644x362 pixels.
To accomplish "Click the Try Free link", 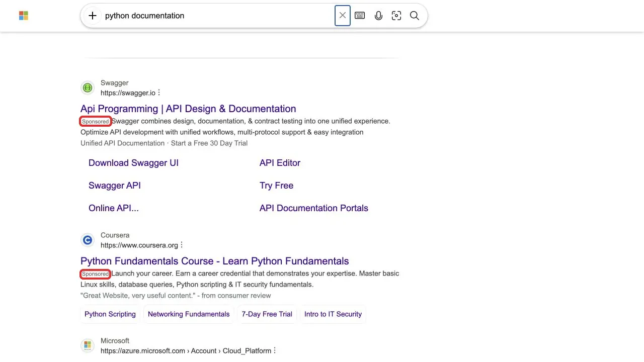I will pyautogui.click(x=276, y=186).
